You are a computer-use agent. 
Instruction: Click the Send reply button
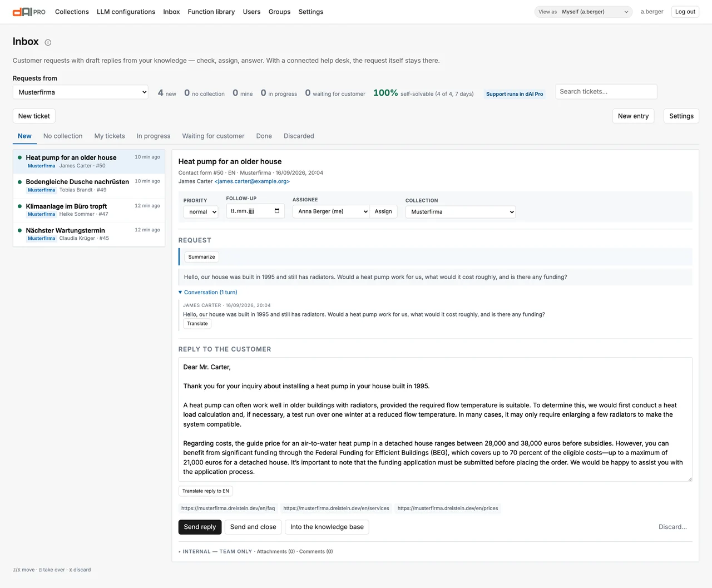point(200,527)
